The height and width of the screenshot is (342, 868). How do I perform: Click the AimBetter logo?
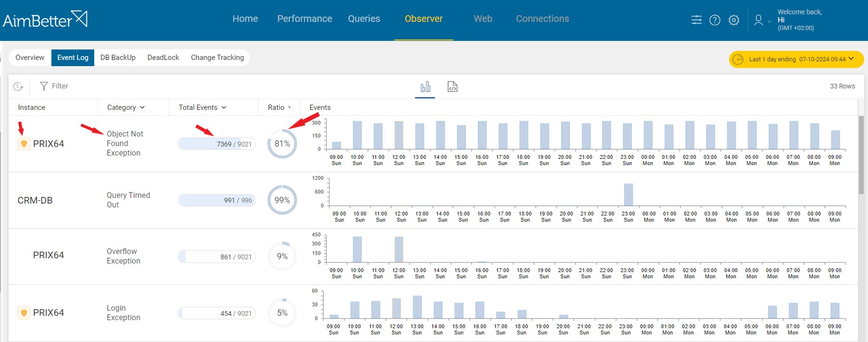point(45,20)
